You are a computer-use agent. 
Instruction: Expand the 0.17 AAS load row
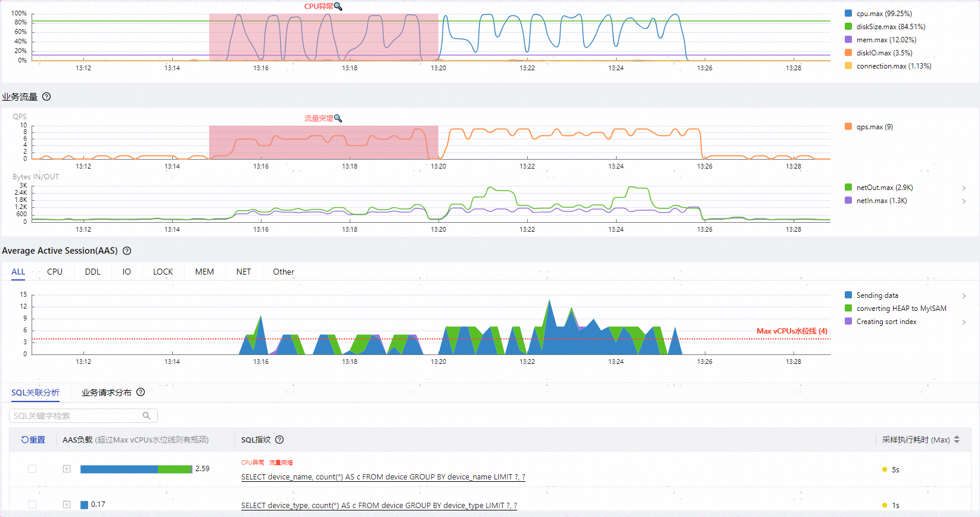click(x=67, y=504)
